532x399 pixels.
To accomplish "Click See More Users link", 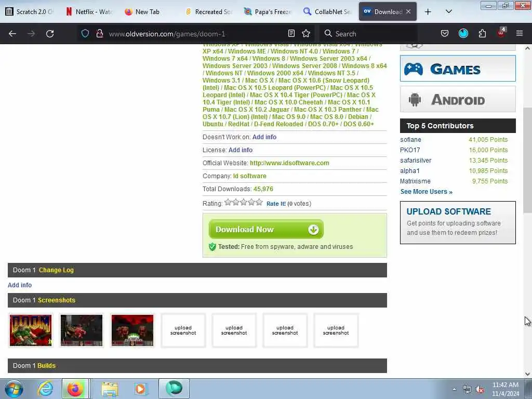I will [426, 192].
